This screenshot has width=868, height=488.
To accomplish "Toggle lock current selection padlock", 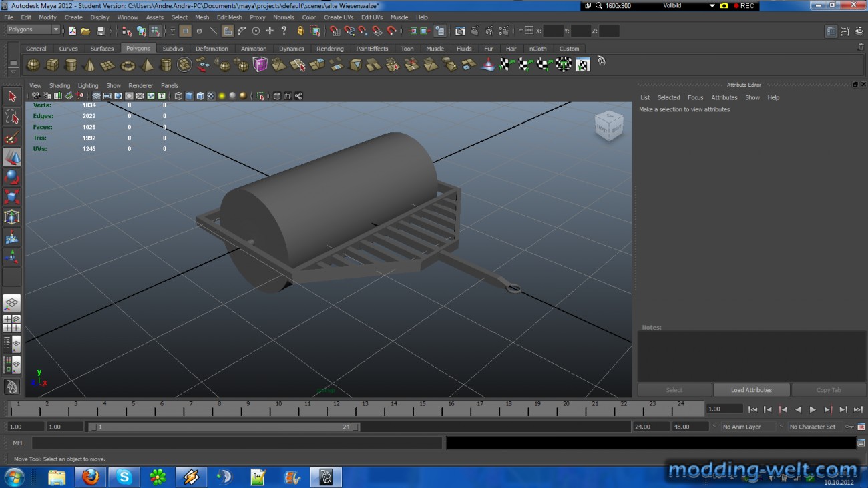I will click(300, 31).
